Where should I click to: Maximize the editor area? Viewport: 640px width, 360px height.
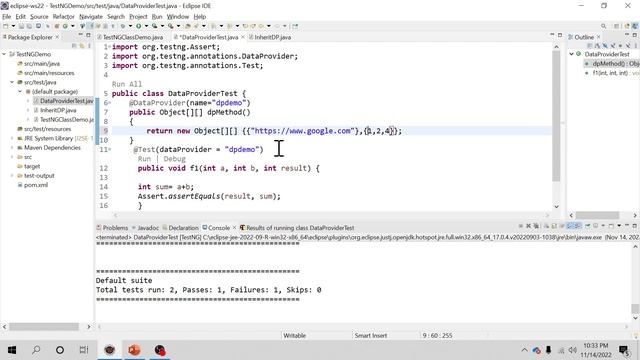[560, 36]
